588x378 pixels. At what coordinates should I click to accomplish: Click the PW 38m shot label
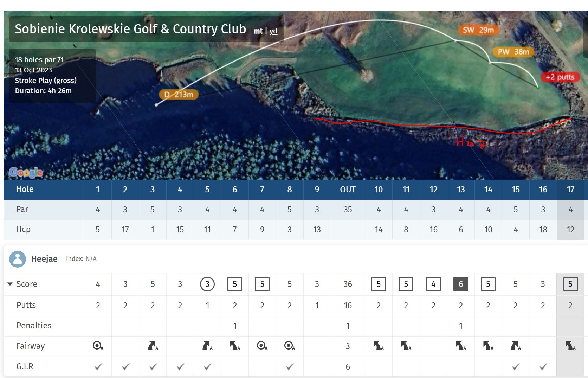(513, 52)
